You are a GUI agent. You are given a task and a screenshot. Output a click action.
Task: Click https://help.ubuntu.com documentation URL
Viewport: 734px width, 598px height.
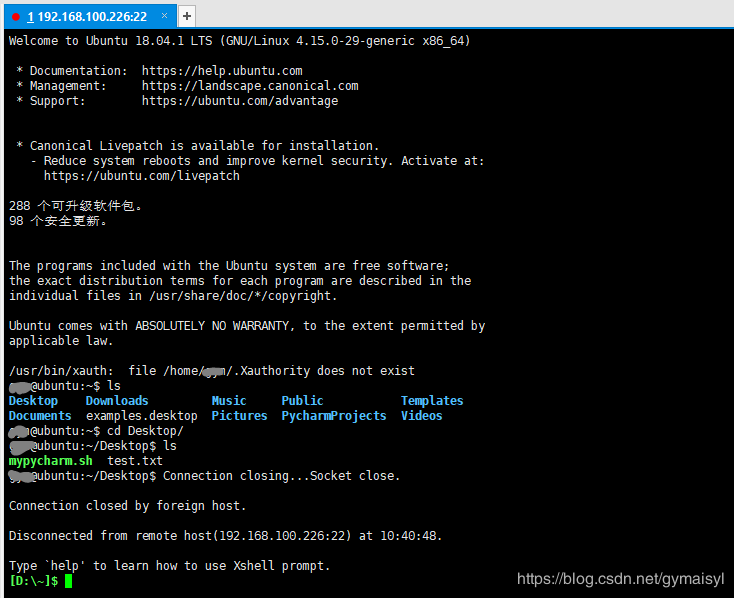(x=222, y=71)
